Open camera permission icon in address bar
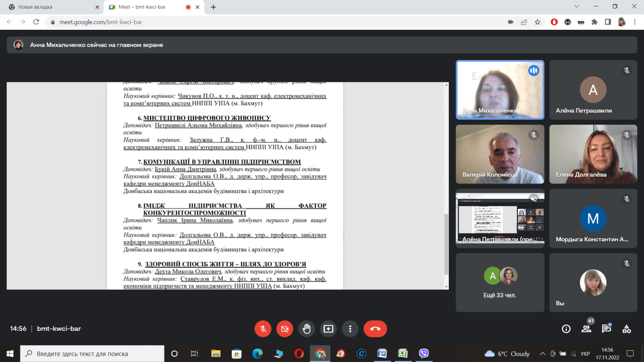 click(511, 22)
